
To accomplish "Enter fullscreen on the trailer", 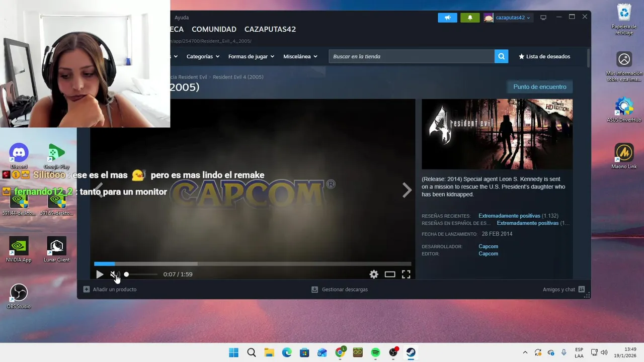I will click(x=406, y=274).
